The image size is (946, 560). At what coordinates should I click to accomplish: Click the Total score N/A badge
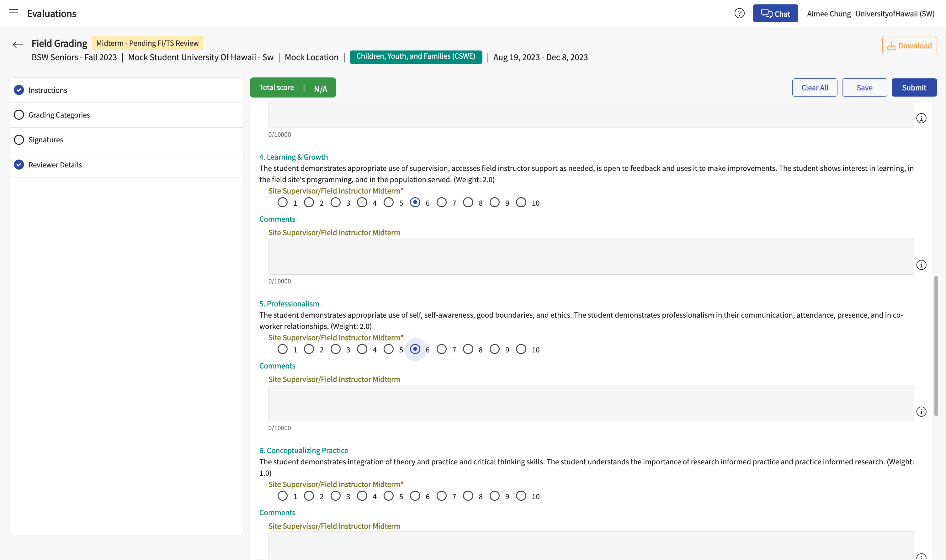tap(293, 87)
